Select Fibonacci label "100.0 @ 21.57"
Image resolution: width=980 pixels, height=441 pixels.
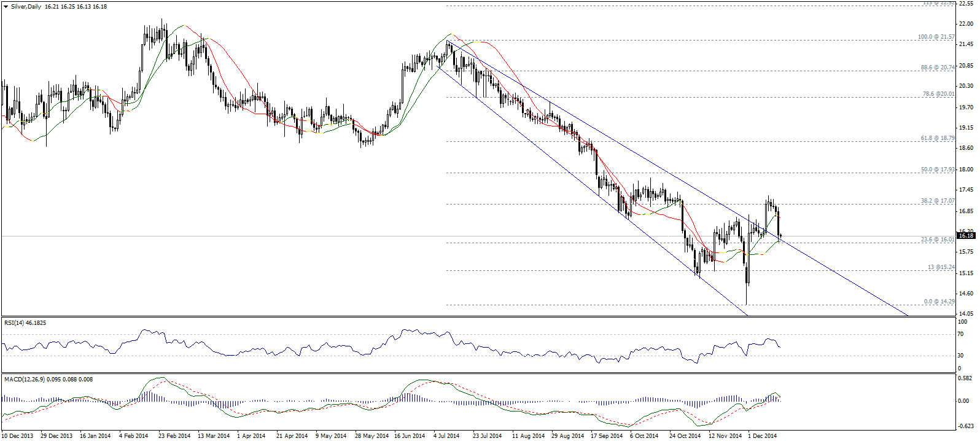(936, 37)
